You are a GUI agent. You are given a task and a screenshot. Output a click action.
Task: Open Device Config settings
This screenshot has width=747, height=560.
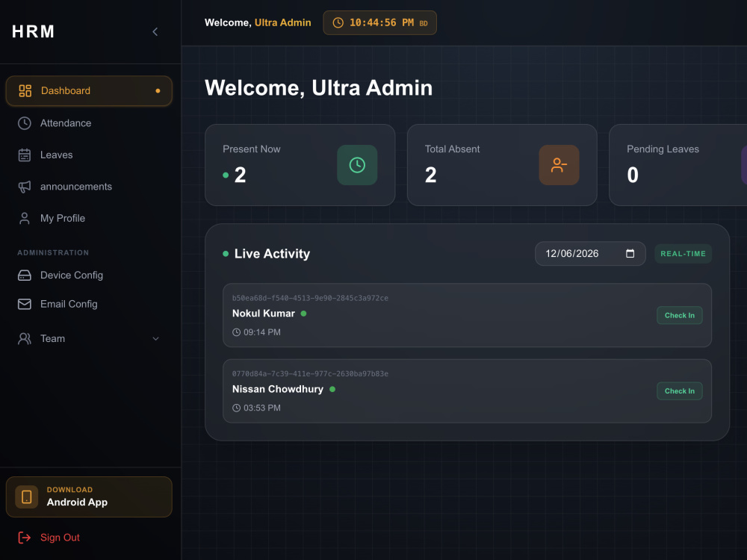pyautogui.click(x=72, y=276)
